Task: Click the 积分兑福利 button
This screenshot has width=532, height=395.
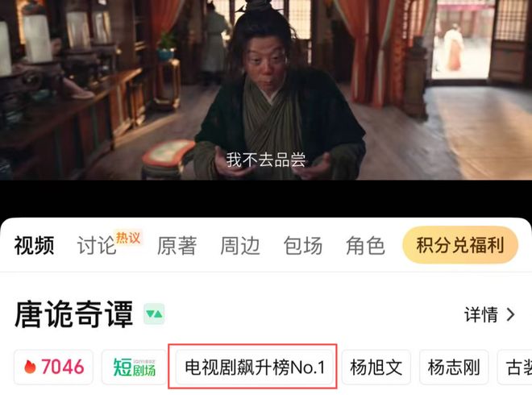Action: pos(460,245)
